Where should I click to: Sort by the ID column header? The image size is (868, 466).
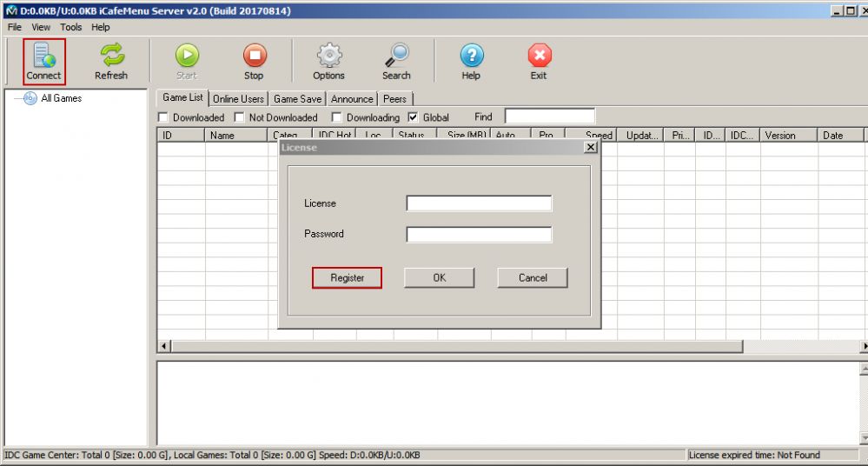(181, 136)
